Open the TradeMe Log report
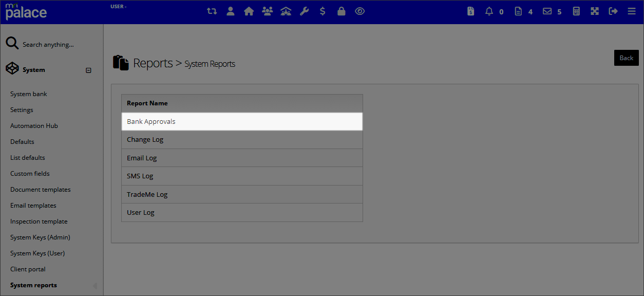This screenshot has height=296, width=644. click(242, 194)
